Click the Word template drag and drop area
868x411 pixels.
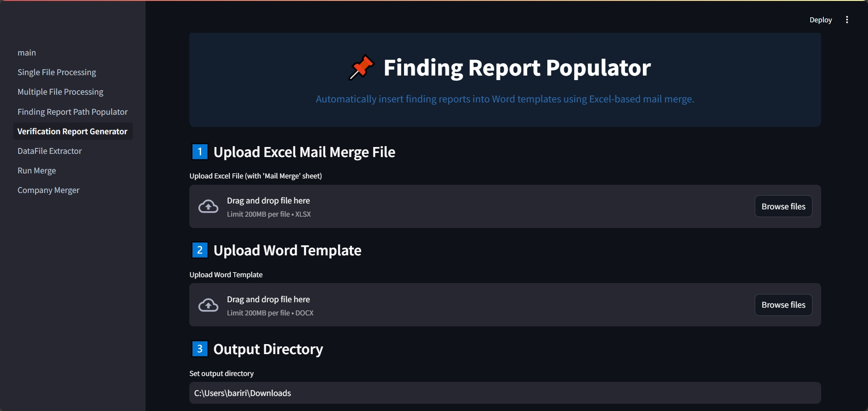[505, 305]
